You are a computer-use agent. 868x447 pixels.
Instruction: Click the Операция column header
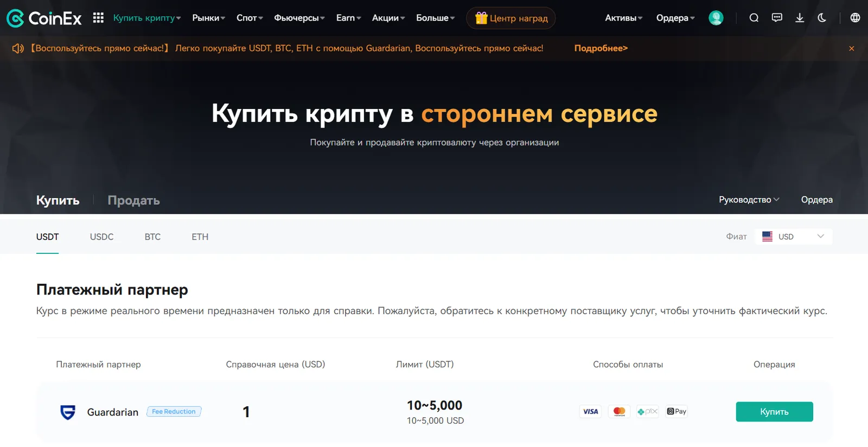point(774,365)
